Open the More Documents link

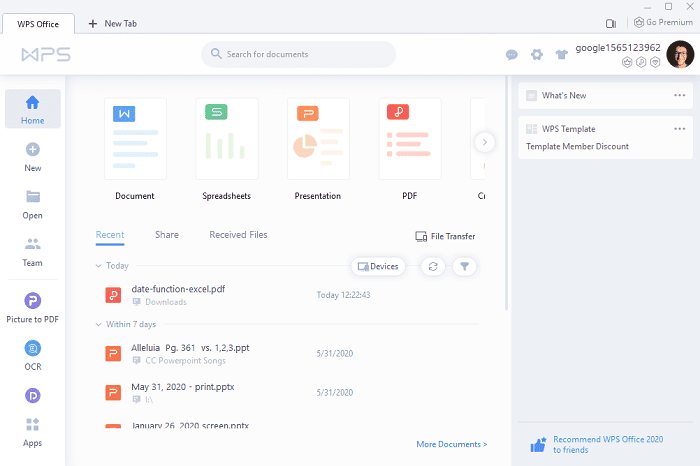tap(452, 444)
